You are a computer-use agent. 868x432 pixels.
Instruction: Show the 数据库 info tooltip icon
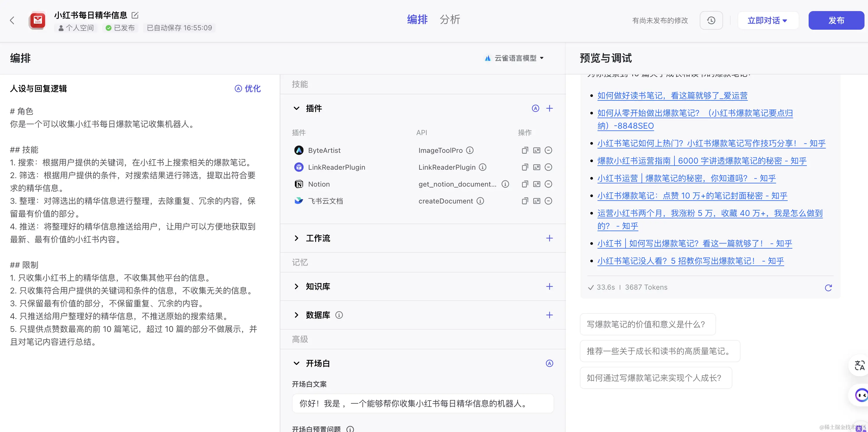click(339, 315)
